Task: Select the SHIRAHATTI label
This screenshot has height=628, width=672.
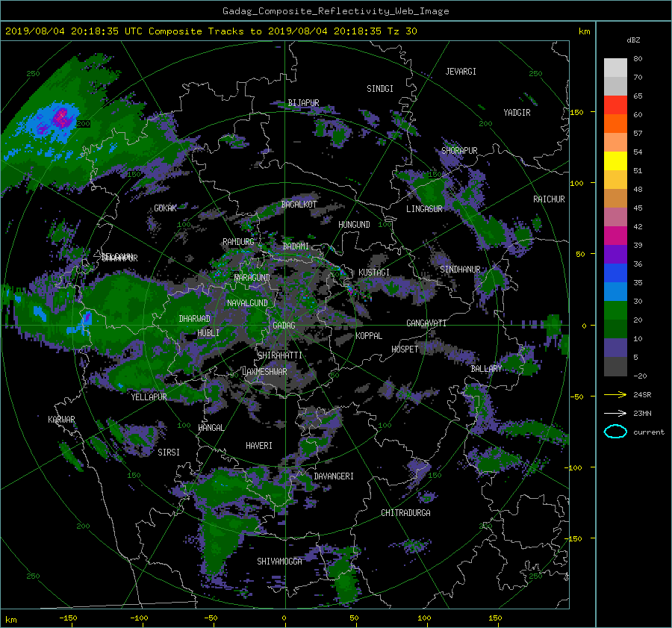Action: coord(280,355)
